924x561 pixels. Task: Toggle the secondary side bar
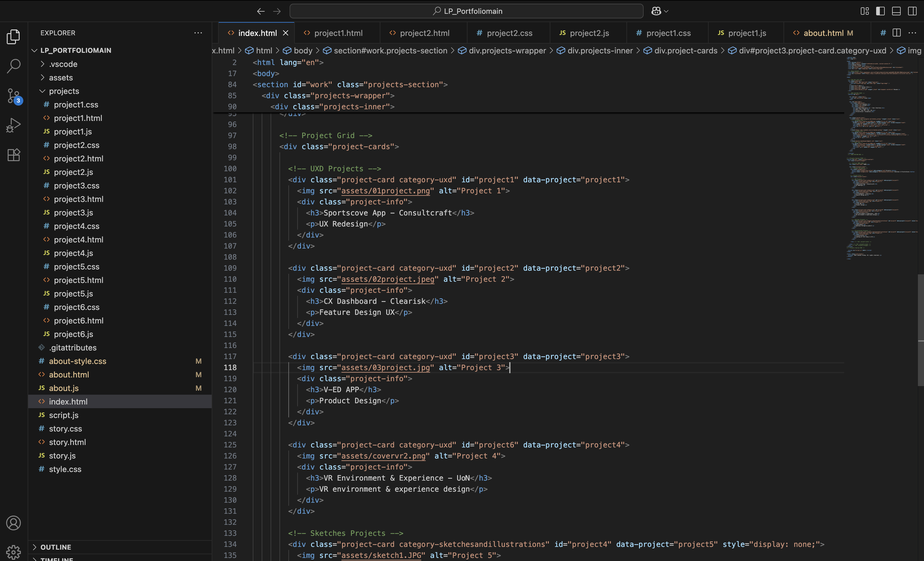(x=912, y=11)
